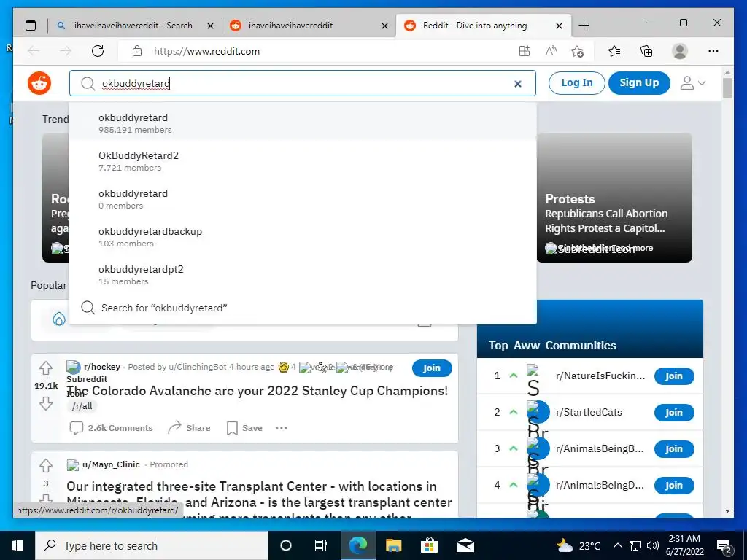
Task: Open the tab actions menu icon
Action: click(x=31, y=26)
